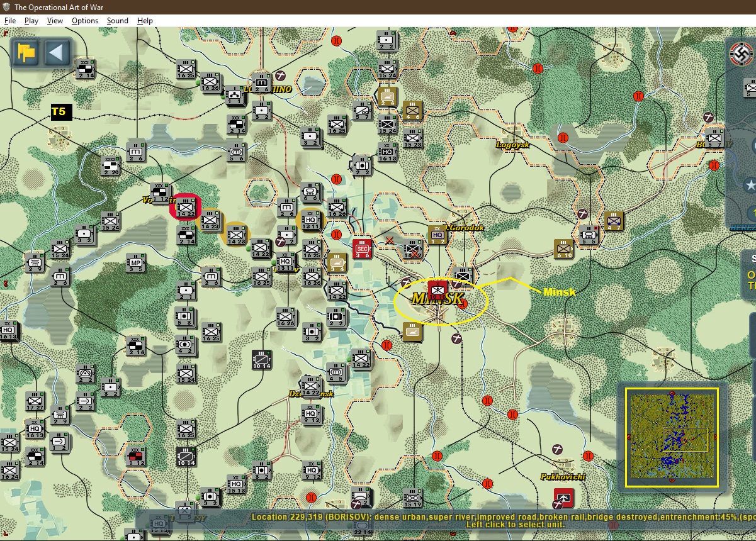The height and width of the screenshot is (541, 756).
Task: Click the application icon in the title bar
Action: pyautogui.click(x=6, y=7)
